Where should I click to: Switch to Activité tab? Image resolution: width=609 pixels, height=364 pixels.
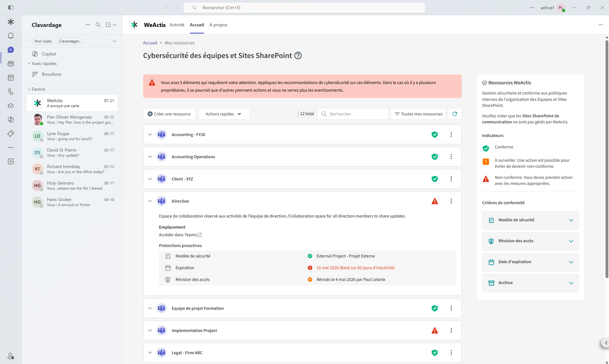[177, 25]
